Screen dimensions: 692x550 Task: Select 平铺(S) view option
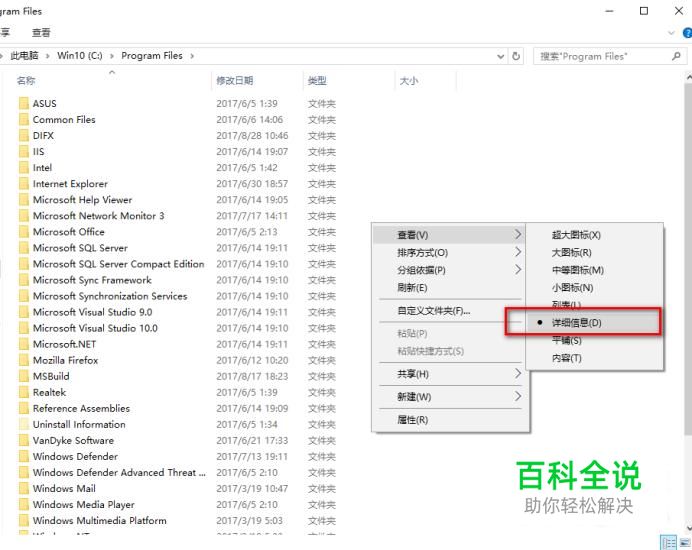pyautogui.click(x=594, y=340)
